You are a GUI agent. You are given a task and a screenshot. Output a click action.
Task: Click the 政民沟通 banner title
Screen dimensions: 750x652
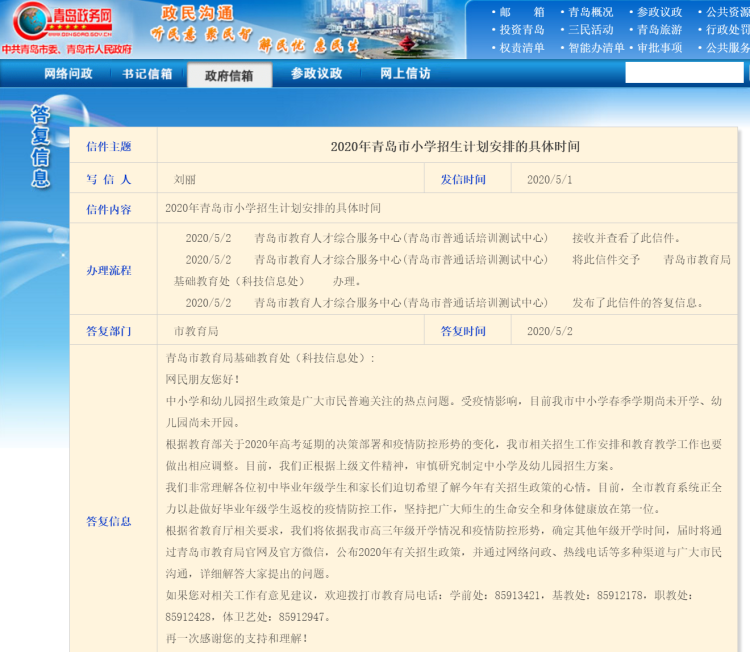tap(198, 13)
